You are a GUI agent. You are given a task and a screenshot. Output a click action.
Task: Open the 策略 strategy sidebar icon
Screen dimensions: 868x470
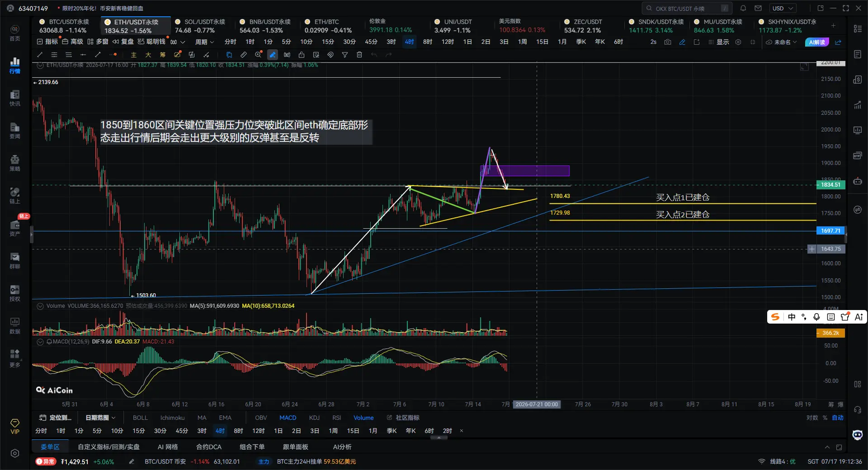15,163
